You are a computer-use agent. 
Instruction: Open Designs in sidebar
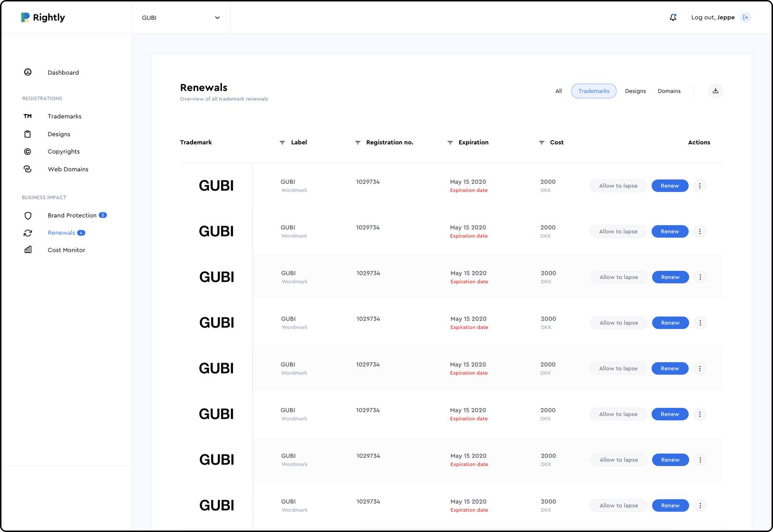click(59, 134)
